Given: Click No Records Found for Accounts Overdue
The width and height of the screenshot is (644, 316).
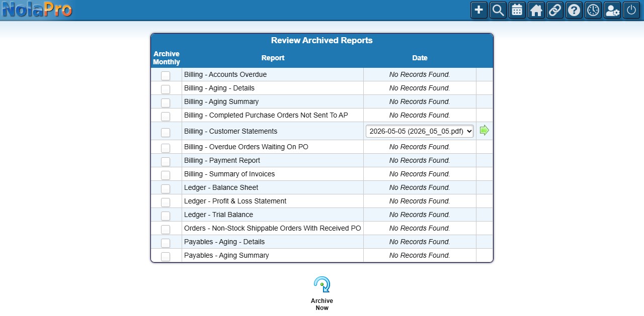Looking at the screenshot, I should point(420,74).
